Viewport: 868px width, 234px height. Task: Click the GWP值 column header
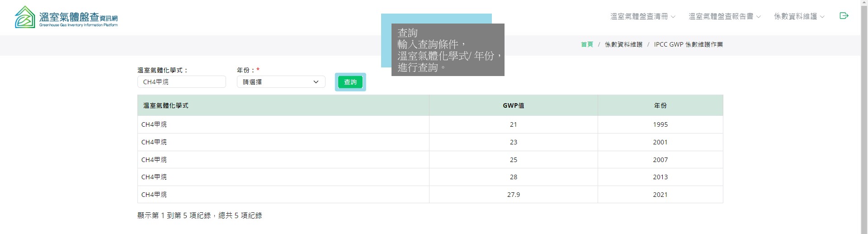513,105
